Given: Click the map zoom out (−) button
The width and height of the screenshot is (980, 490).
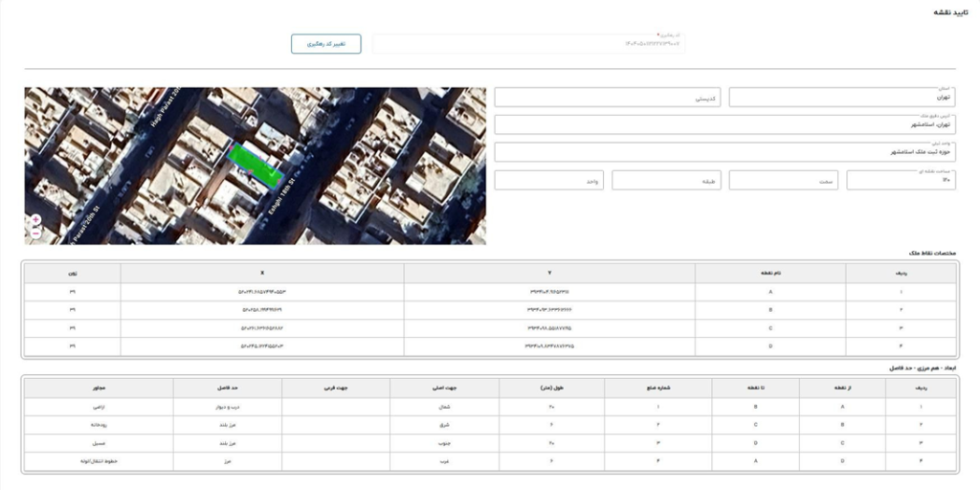Looking at the screenshot, I should click(35, 233).
